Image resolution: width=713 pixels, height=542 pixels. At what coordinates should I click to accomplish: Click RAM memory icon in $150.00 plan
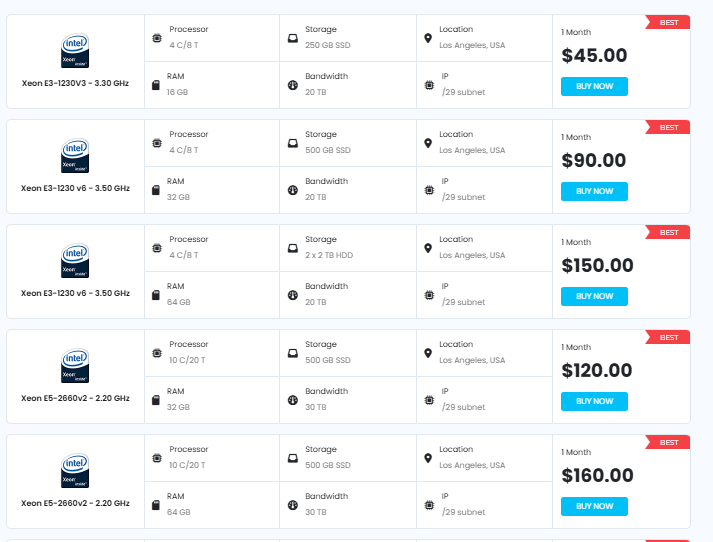pyautogui.click(x=156, y=295)
